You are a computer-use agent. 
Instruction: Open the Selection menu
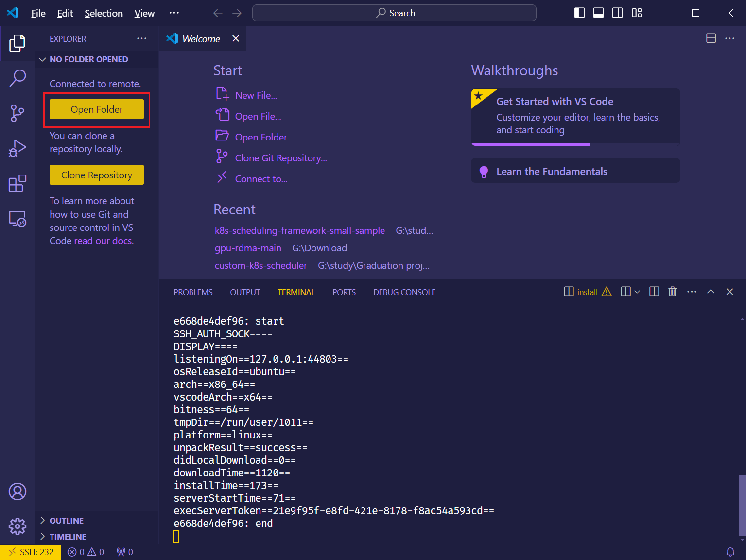[104, 13]
